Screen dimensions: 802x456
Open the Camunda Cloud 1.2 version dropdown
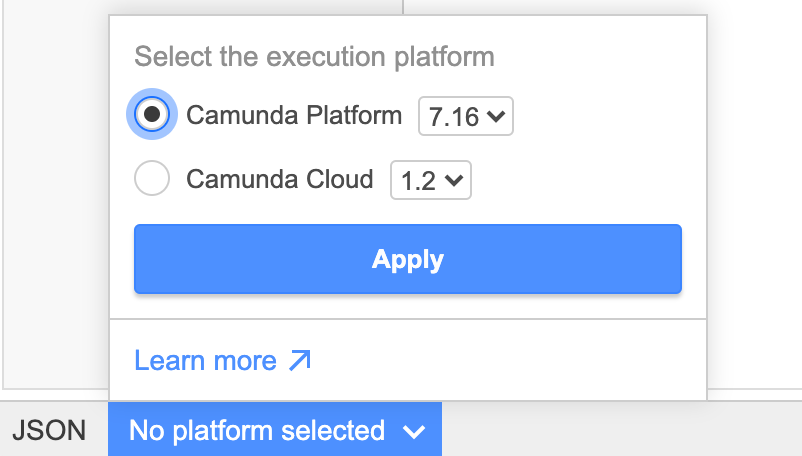click(430, 181)
